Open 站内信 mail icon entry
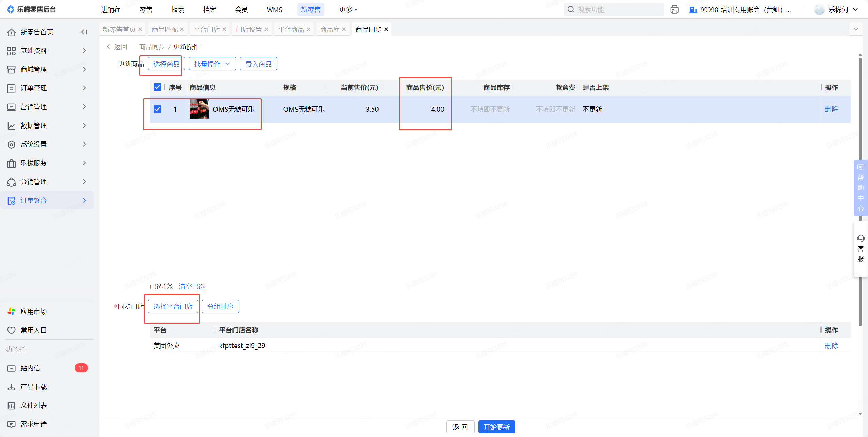 click(x=12, y=368)
